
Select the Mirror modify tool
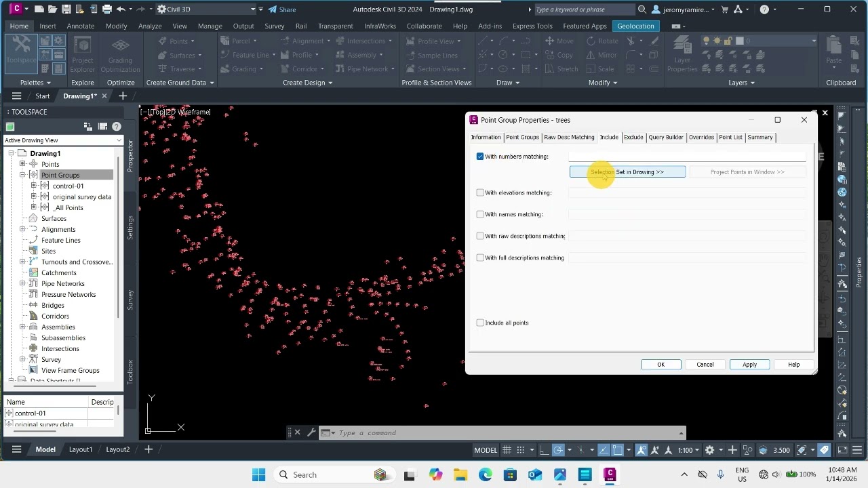point(601,55)
